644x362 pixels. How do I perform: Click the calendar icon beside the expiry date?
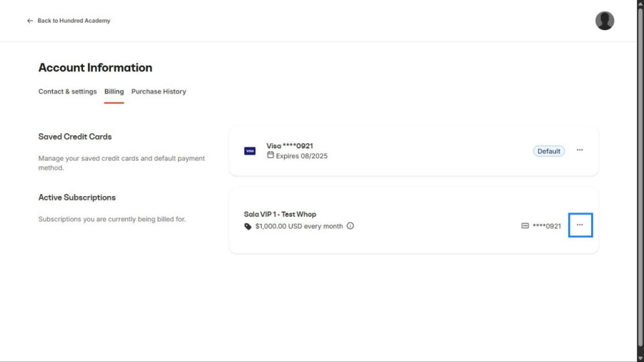pyautogui.click(x=270, y=155)
